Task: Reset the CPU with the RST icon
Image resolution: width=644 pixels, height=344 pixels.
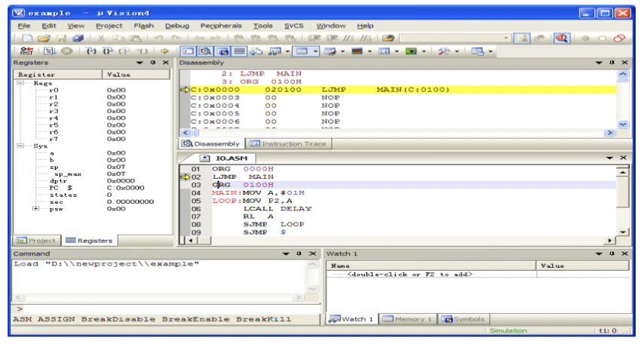Action: pos(26,51)
